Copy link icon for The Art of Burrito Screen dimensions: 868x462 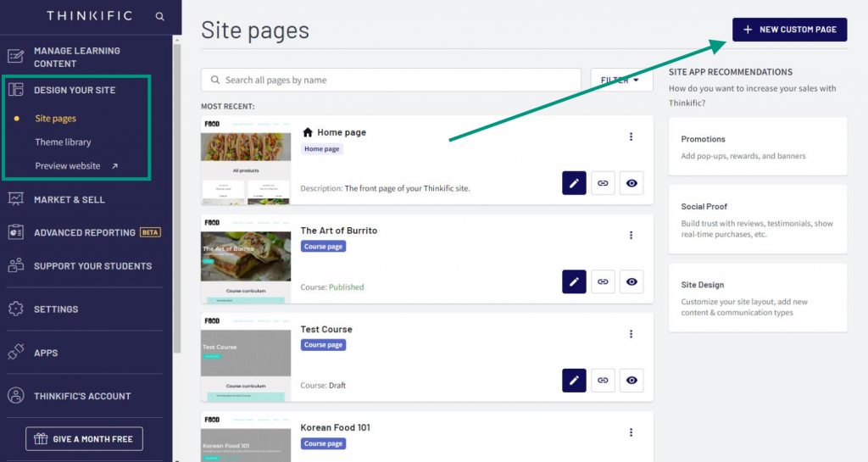[x=603, y=281]
